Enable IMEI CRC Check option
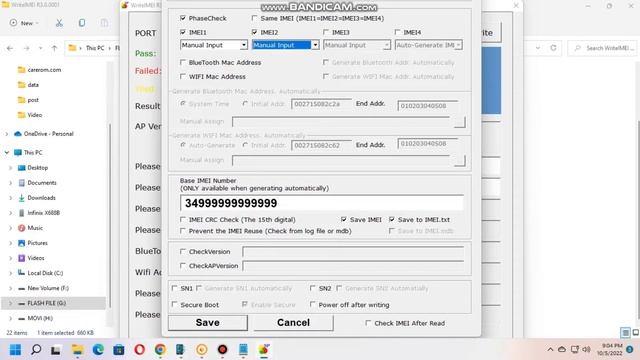 tap(183, 219)
